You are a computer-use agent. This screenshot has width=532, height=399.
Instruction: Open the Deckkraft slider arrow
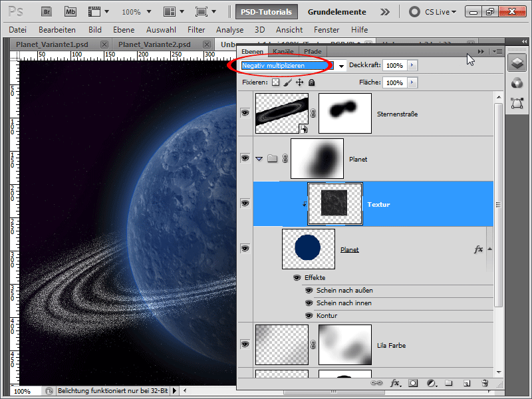[412, 65]
